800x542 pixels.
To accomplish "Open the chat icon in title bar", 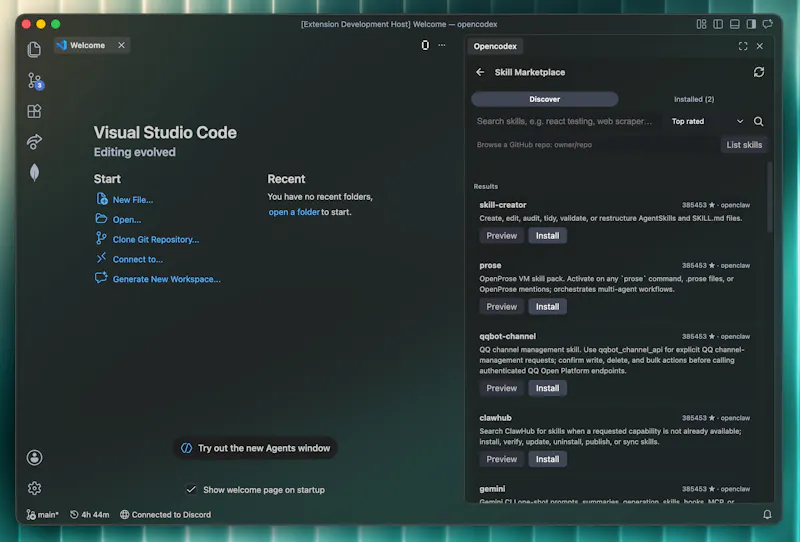I will (x=767, y=24).
